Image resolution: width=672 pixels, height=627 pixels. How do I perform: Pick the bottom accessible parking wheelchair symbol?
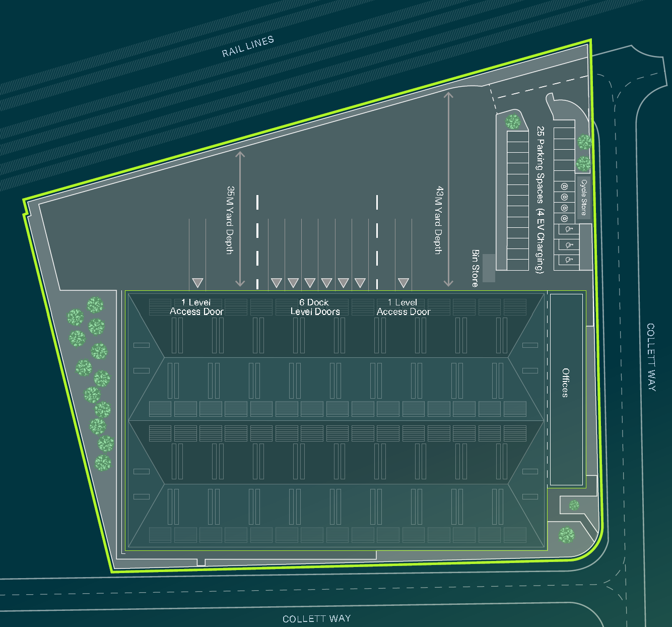(x=569, y=260)
